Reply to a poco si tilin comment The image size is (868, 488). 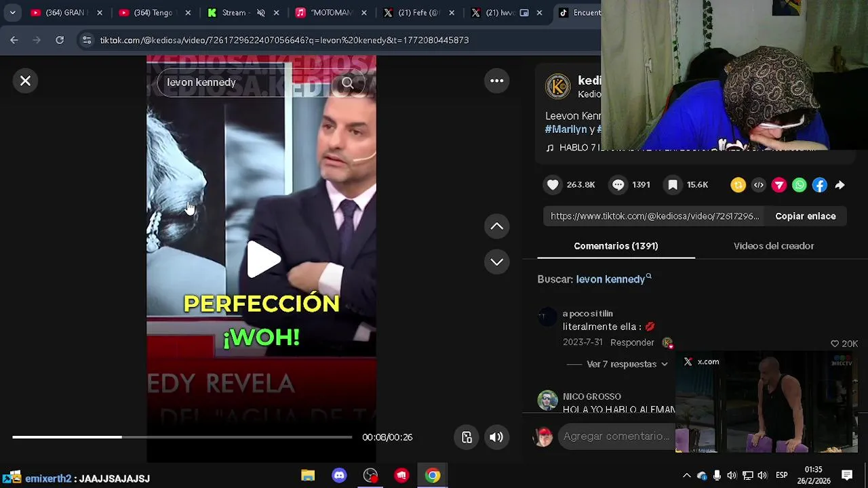point(631,342)
